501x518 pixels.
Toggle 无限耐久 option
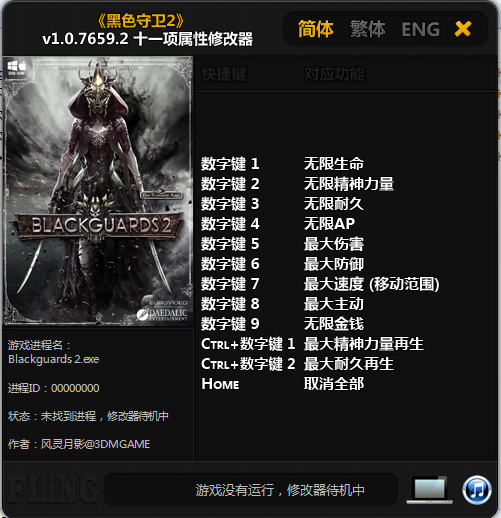click(x=334, y=204)
